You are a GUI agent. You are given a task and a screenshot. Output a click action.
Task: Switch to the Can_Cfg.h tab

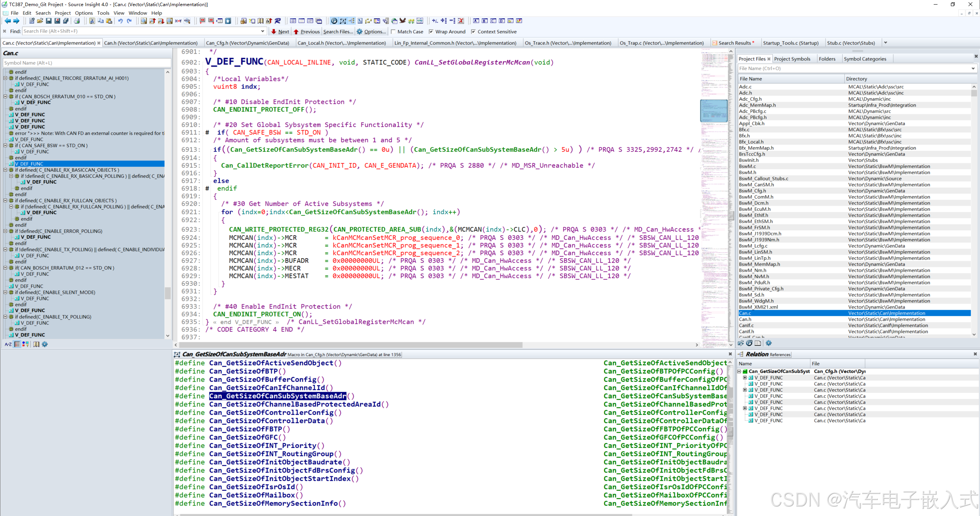[x=248, y=43]
